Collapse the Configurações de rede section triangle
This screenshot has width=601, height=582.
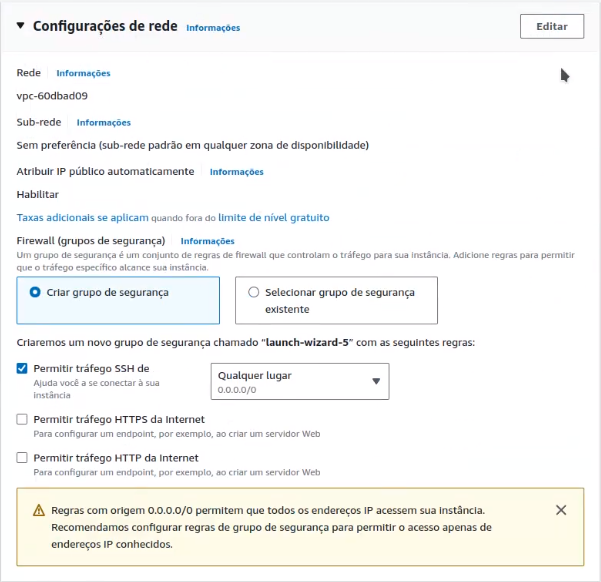(x=20, y=26)
